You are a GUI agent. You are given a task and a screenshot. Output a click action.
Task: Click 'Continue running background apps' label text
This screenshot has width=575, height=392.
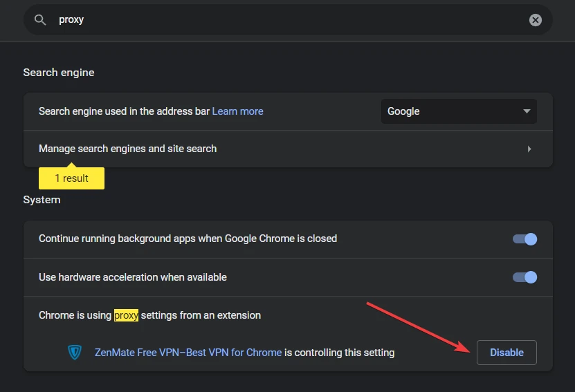pyautogui.click(x=188, y=239)
